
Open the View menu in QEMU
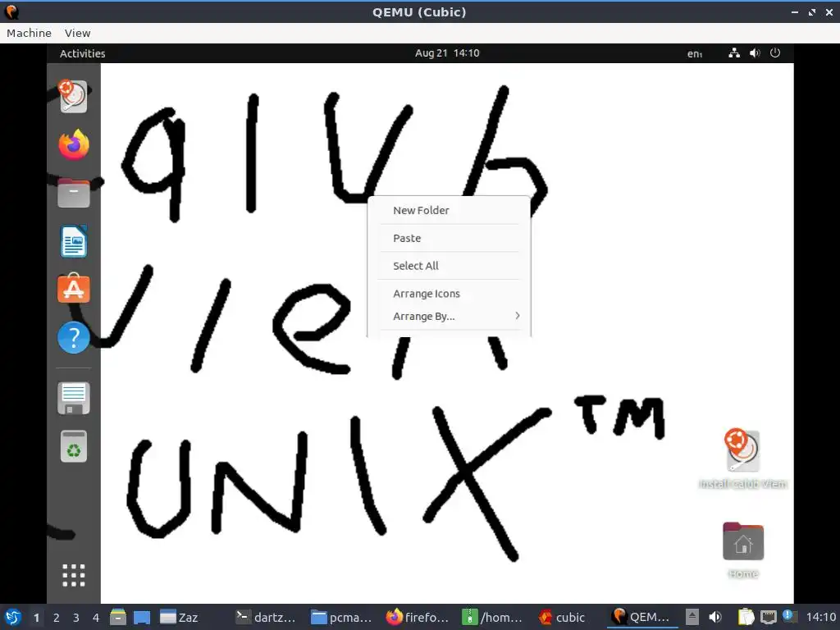[x=78, y=33]
